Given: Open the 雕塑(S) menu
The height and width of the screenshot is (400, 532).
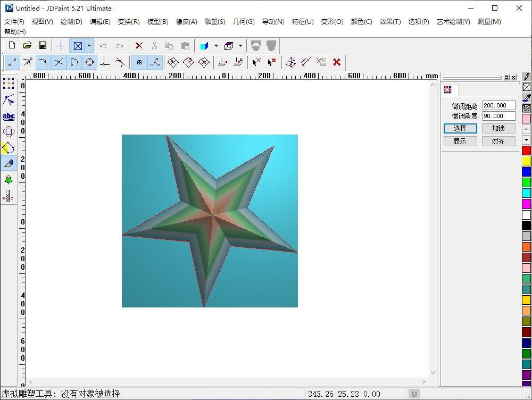Looking at the screenshot, I should pos(215,22).
